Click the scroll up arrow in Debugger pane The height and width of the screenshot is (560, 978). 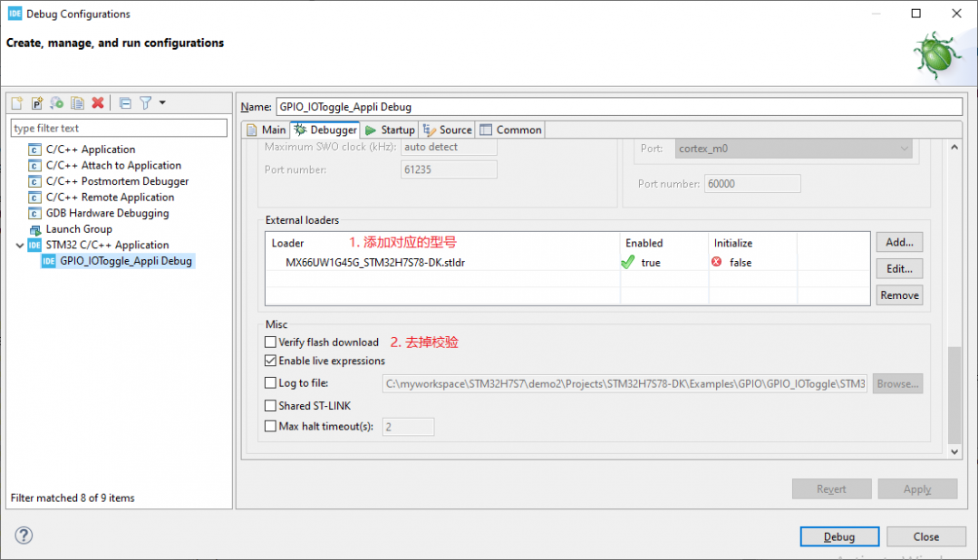954,147
